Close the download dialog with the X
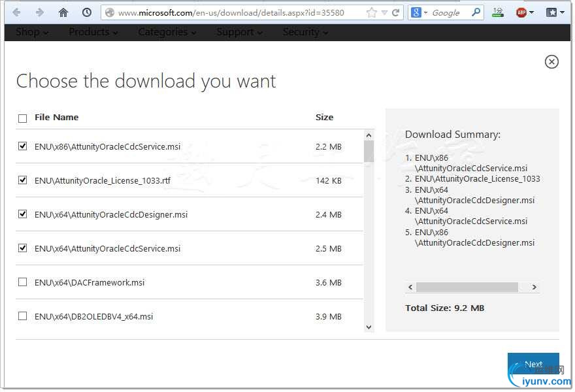The height and width of the screenshot is (392, 575). [551, 61]
